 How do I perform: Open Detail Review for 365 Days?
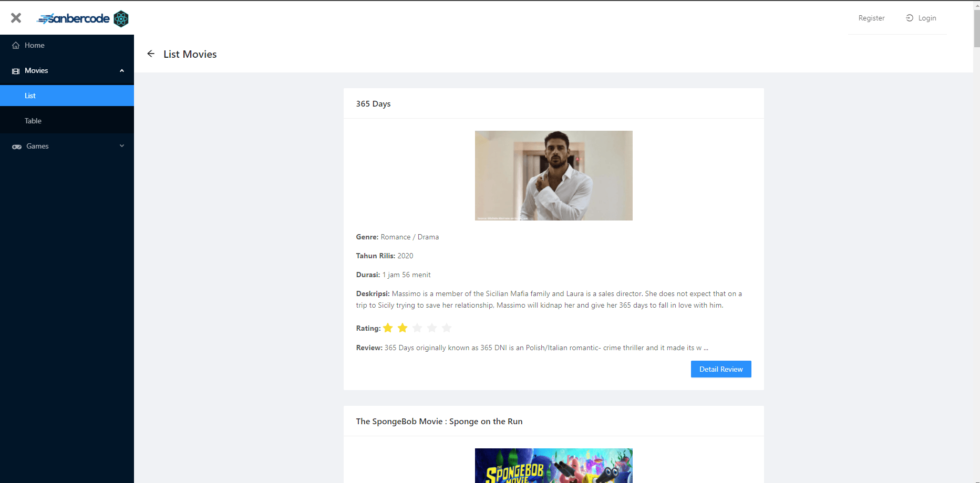coord(721,369)
